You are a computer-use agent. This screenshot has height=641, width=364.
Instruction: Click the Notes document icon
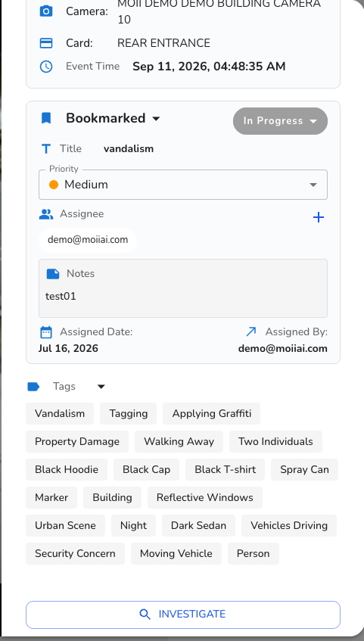pos(53,273)
